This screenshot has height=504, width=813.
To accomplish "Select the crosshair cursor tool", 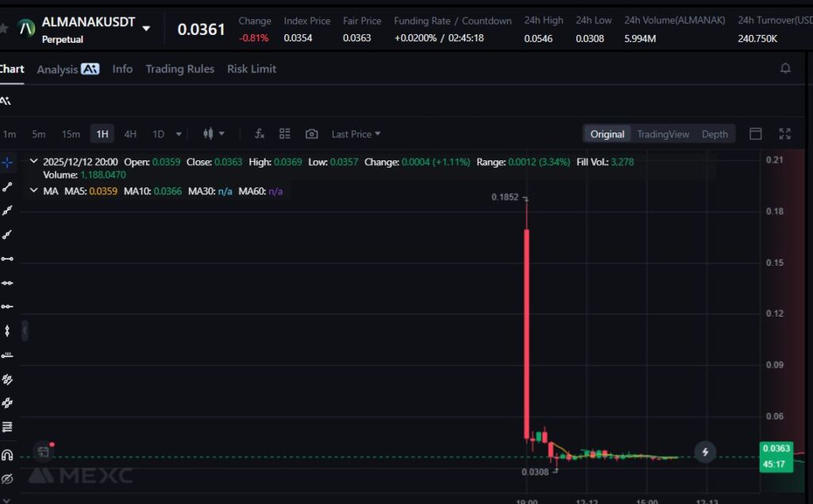I will (8, 163).
